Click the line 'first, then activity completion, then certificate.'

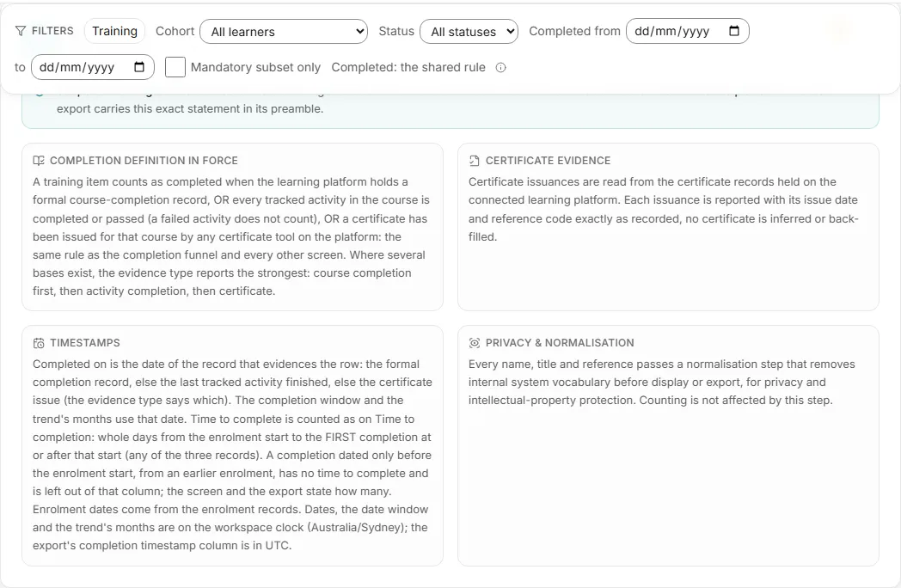pos(154,291)
